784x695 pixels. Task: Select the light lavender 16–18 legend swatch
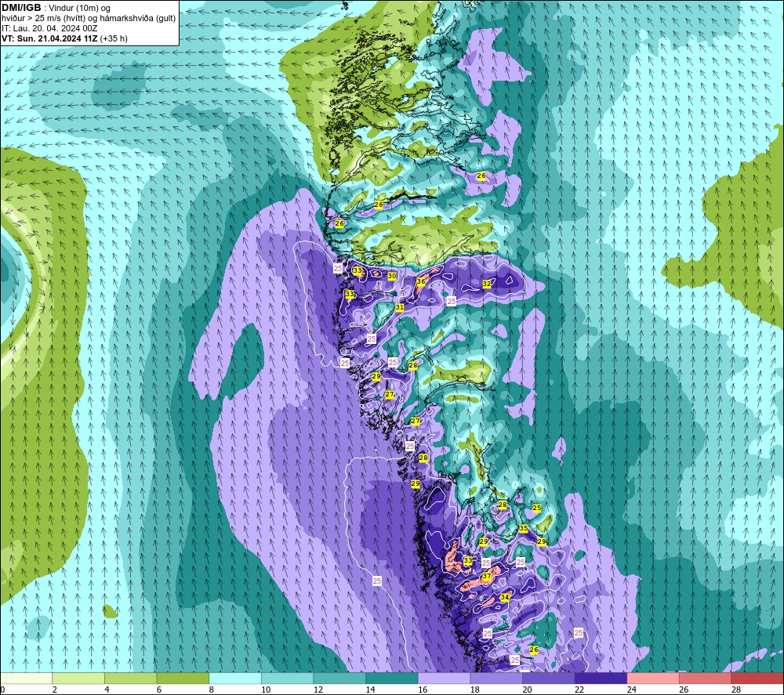[444, 678]
